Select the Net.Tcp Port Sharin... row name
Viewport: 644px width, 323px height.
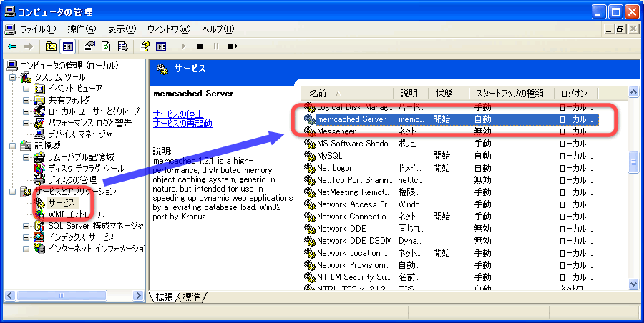(353, 180)
